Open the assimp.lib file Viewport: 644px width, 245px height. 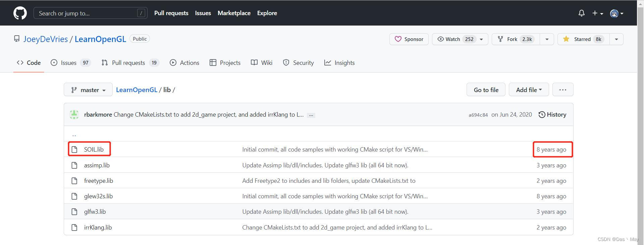point(97,165)
